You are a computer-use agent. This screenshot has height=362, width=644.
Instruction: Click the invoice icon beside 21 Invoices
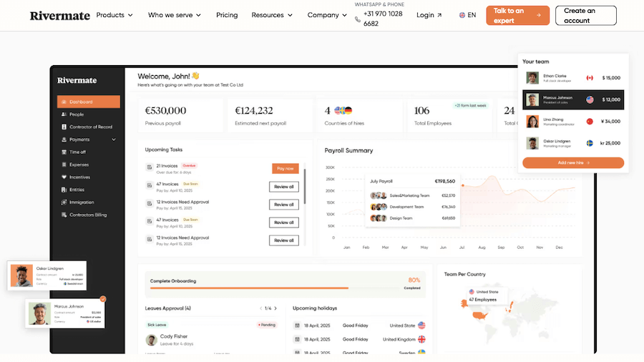coord(149,167)
